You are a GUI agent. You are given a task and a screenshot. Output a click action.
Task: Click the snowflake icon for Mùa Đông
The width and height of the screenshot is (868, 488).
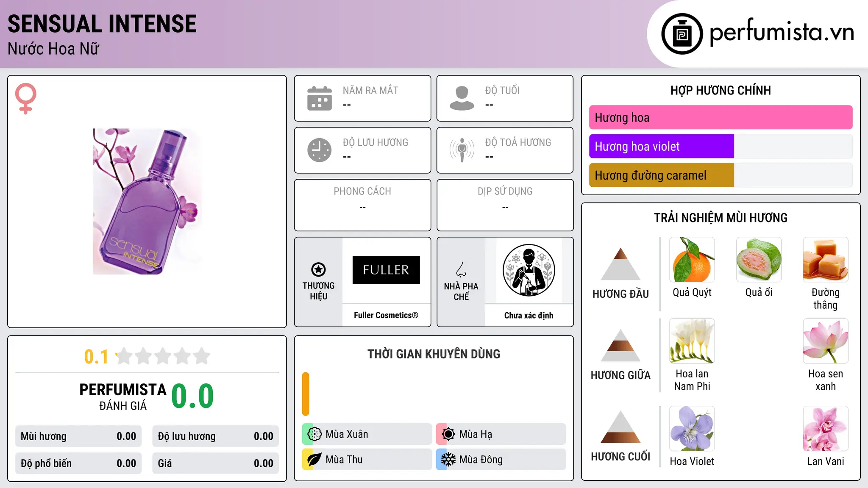pyautogui.click(x=448, y=460)
